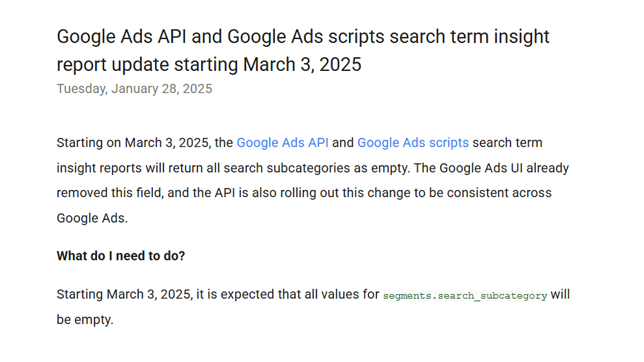Click "search term" right after the Google Ads scripts link

pyautogui.click(x=507, y=143)
